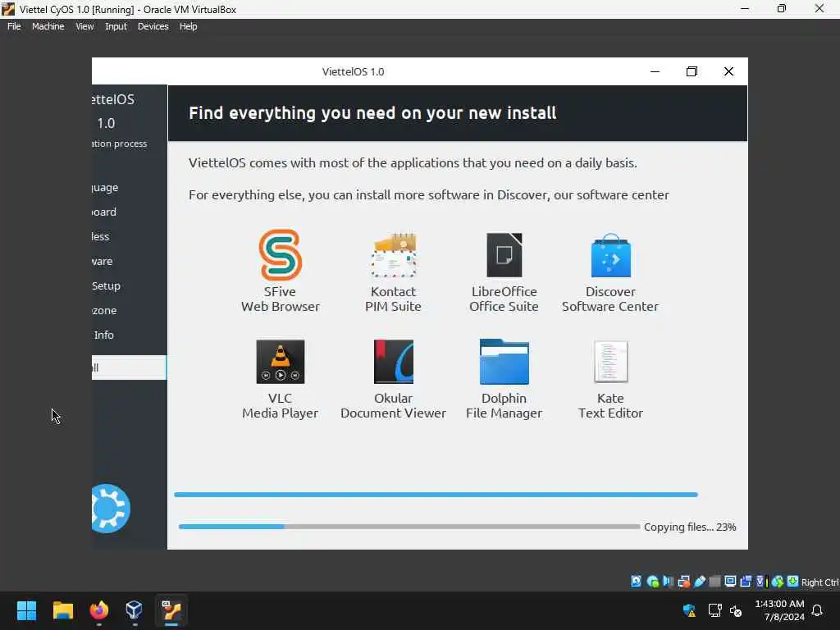Click the VirtualBox network adapter indicator

click(684, 582)
